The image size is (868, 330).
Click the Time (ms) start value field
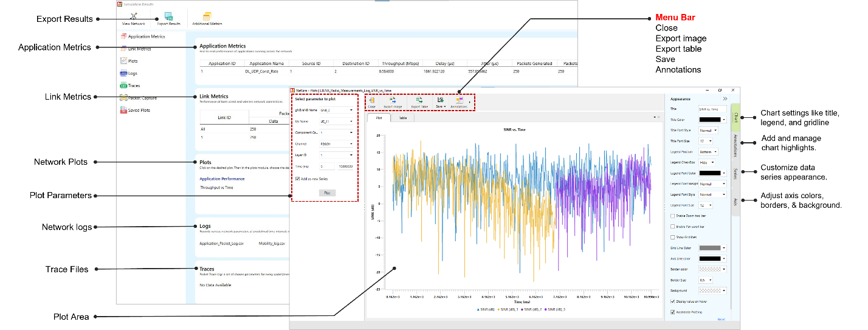tap(326, 166)
